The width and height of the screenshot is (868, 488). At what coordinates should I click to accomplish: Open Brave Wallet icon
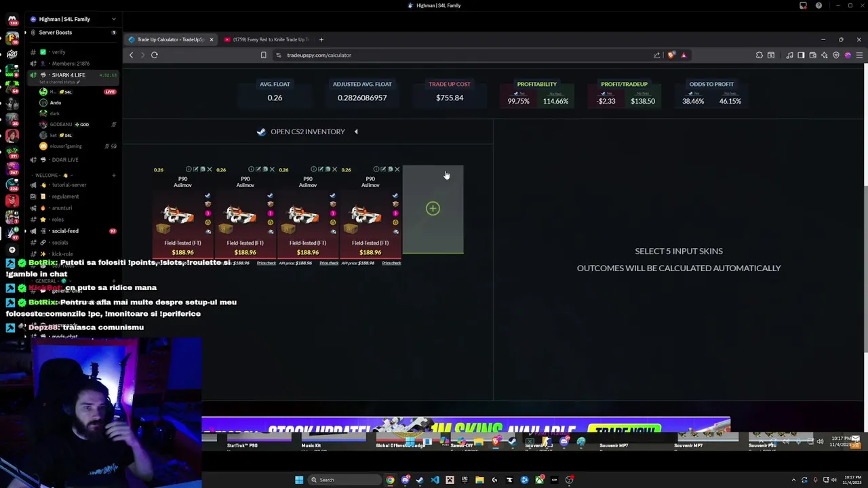[x=812, y=55]
